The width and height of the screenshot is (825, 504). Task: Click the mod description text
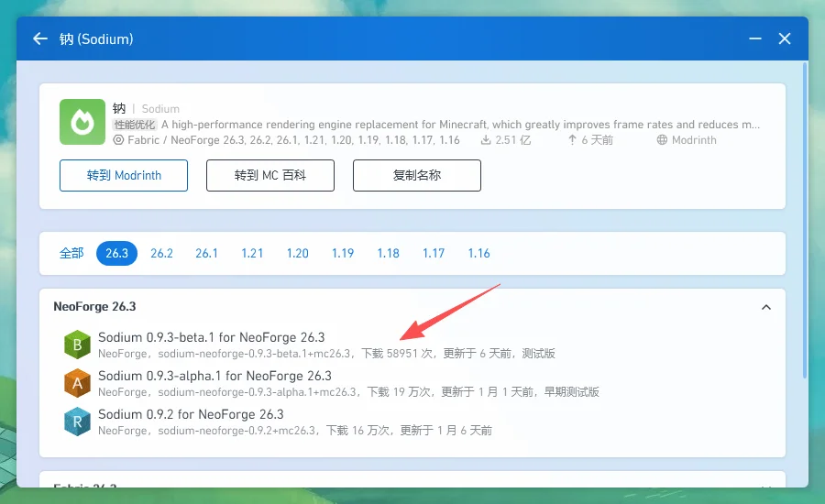click(460, 125)
